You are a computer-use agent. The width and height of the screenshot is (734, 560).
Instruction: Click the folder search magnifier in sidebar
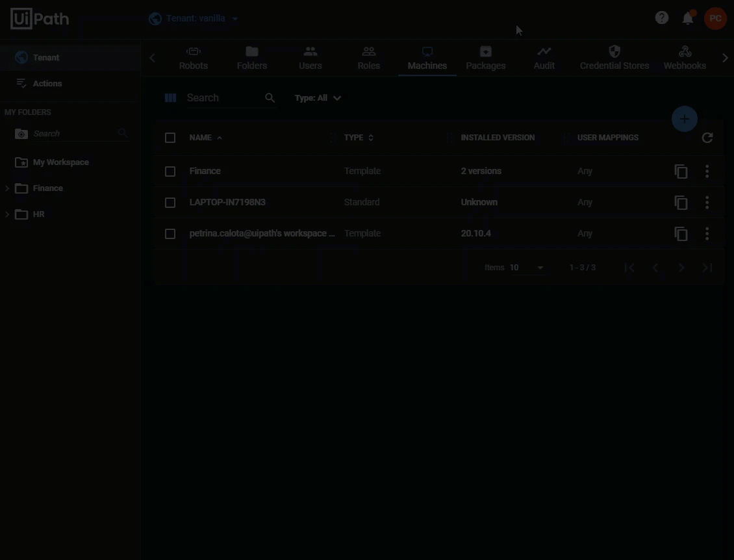(x=123, y=133)
